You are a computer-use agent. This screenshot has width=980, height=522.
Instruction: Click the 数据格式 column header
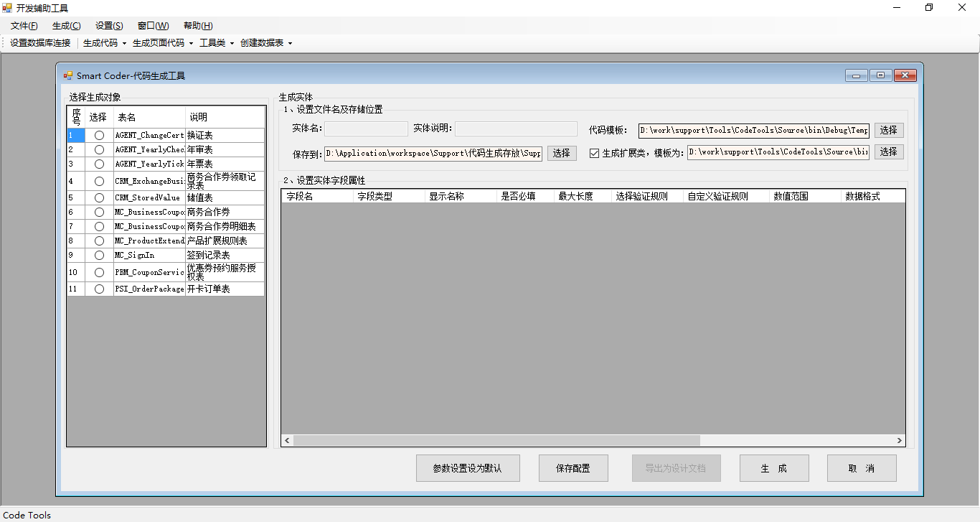click(x=873, y=196)
